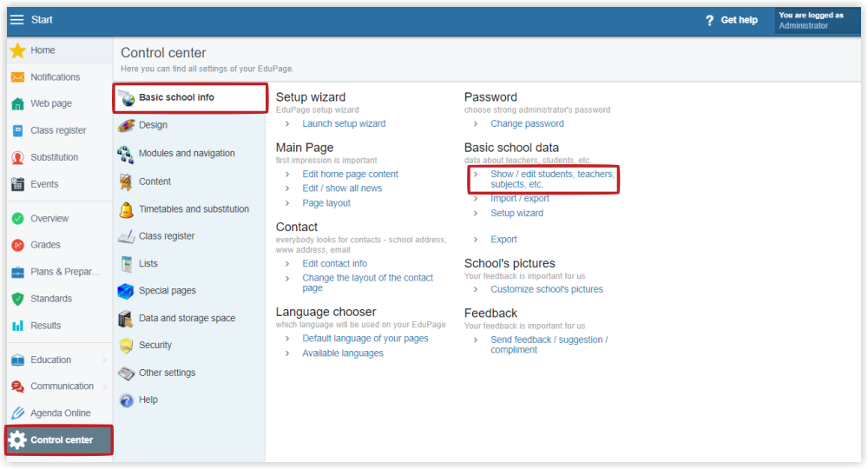Open Change the layout of the contact page
This screenshot has width=868, height=469.
pos(367,283)
